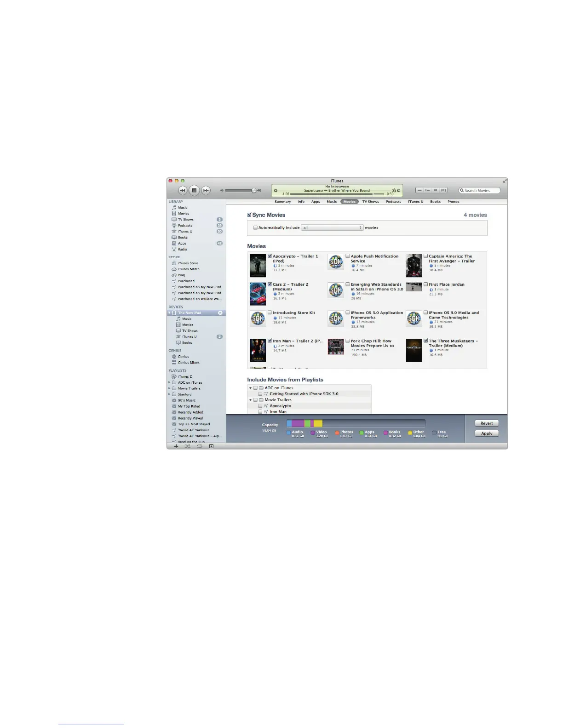Uncheck Apocalypto - Trailer 1 movie
Viewport: 563px width, 728px height.
[x=270, y=256]
